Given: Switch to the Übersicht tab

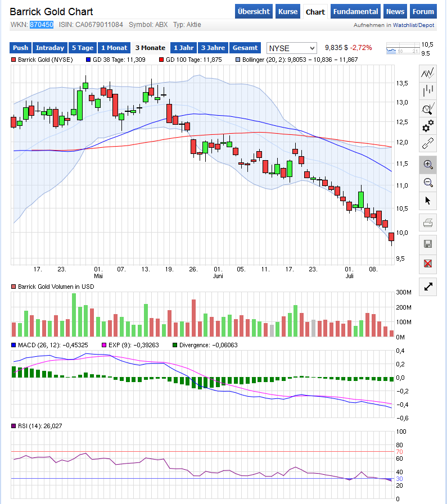Looking at the screenshot, I should [x=254, y=12].
